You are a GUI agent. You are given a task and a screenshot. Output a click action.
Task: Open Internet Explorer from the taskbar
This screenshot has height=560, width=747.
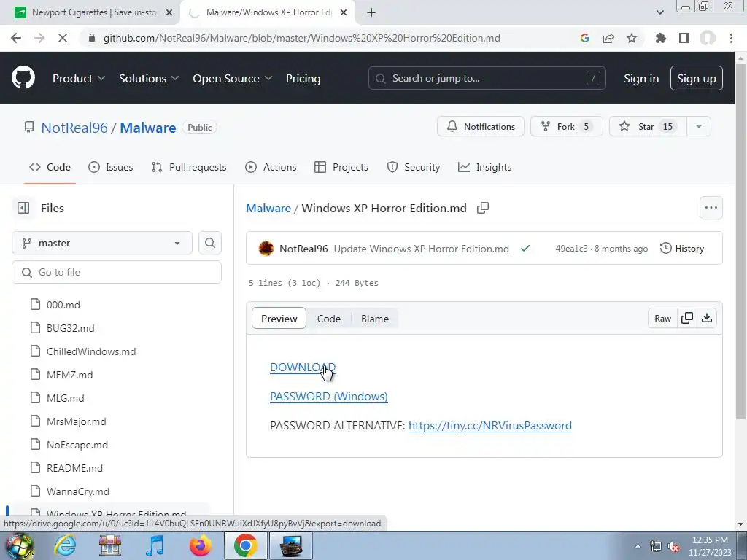coord(65,545)
